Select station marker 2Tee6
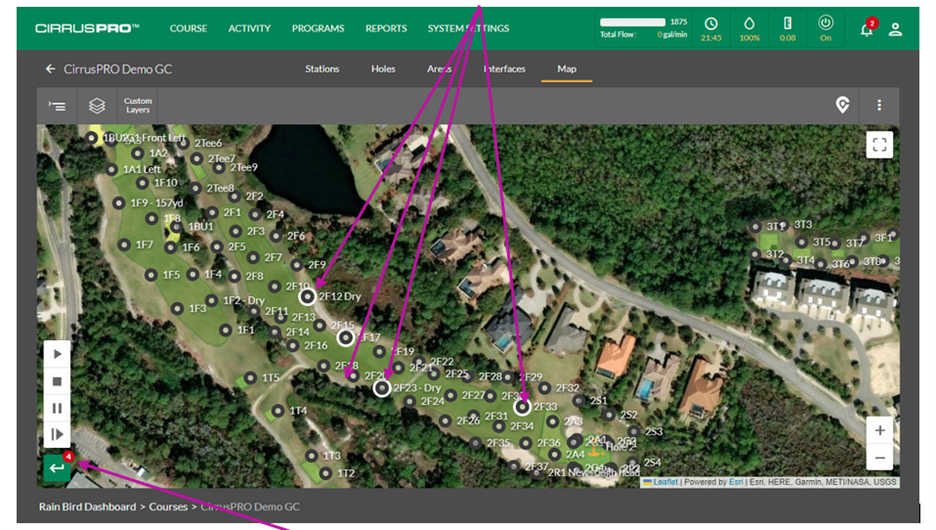The image size is (936, 530). 183,143
